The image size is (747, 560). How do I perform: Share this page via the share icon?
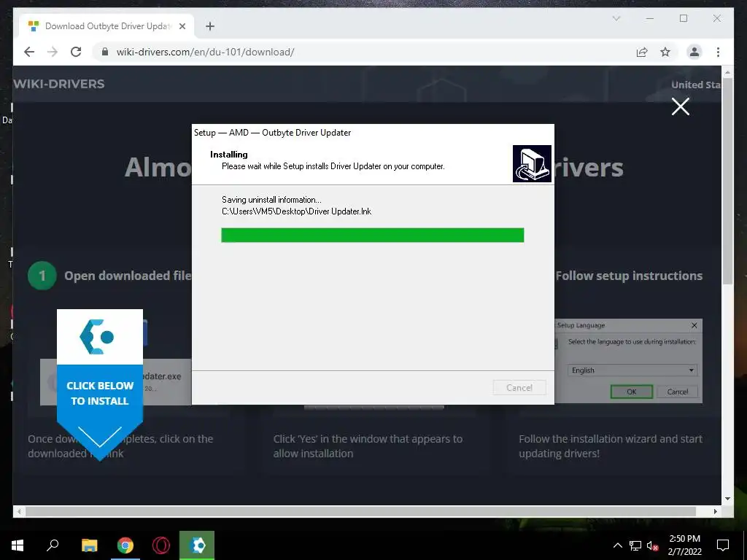tap(642, 52)
